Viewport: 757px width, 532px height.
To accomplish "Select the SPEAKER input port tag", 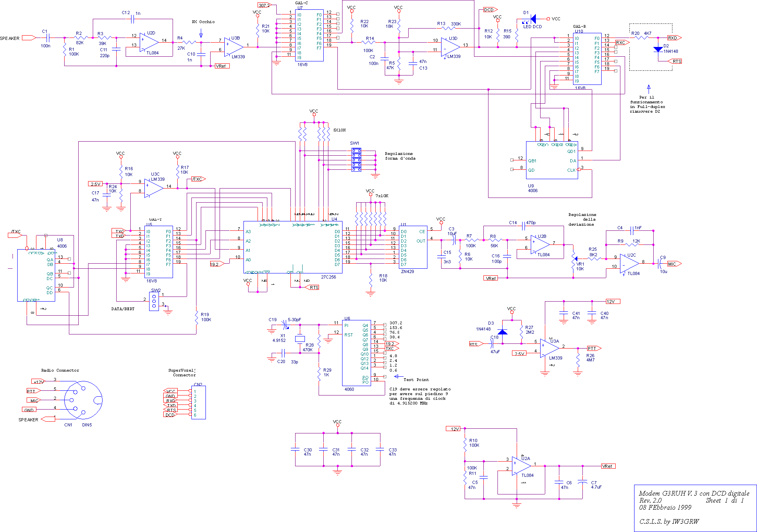I will 29,38.
